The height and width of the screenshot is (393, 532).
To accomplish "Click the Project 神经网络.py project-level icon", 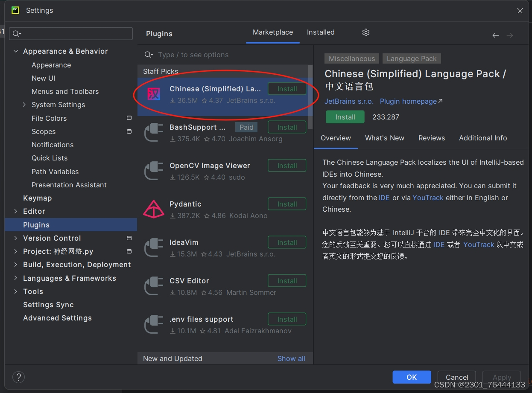I will point(129,251).
